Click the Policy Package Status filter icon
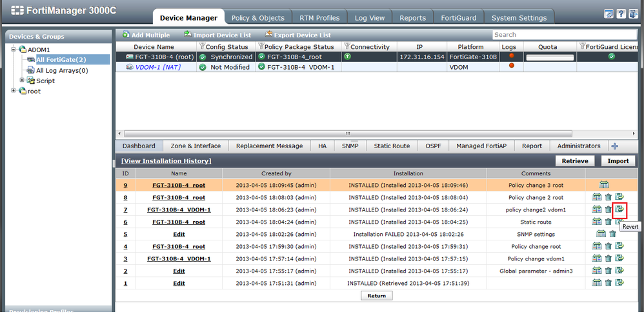This screenshot has height=330, width=644. pyautogui.click(x=261, y=46)
